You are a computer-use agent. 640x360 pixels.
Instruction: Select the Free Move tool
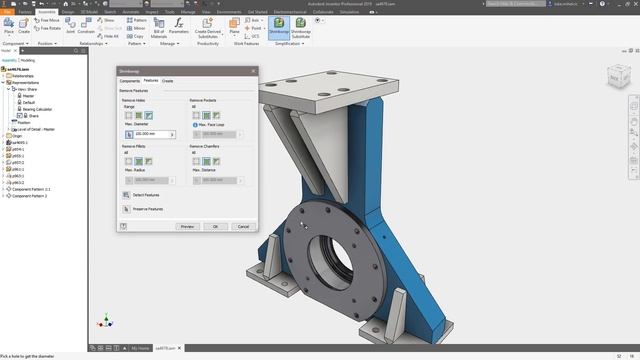point(47,20)
